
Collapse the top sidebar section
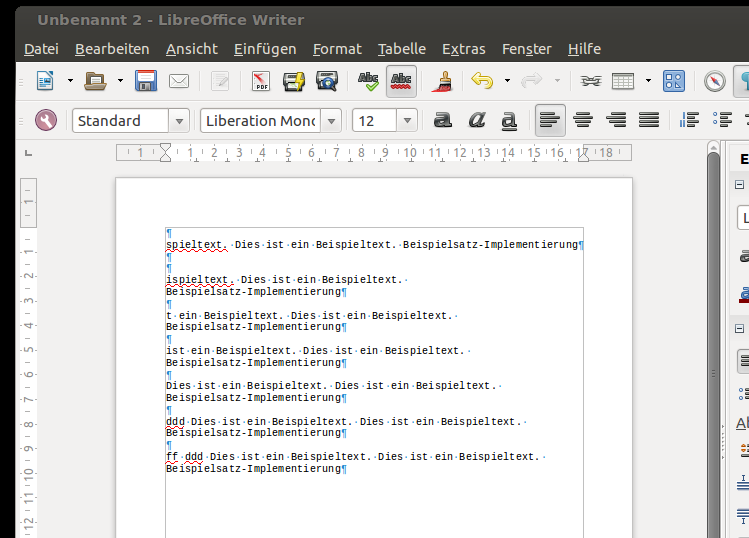[x=739, y=185]
